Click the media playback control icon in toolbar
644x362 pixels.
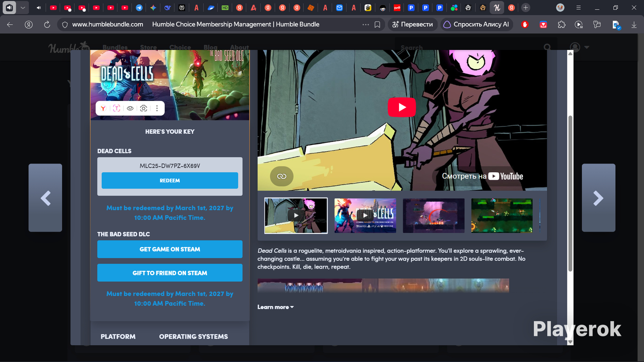[579, 25]
